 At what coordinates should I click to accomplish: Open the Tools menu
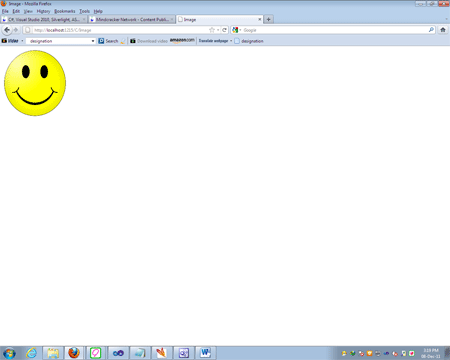(x=85, y=11)
